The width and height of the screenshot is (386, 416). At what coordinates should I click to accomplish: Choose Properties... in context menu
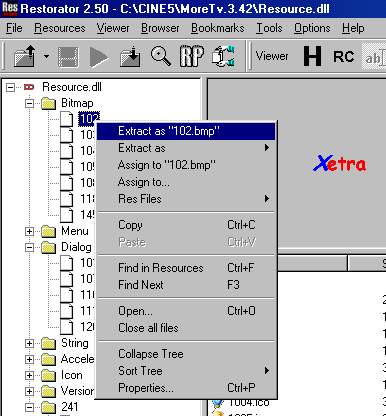tap(186, 388)
